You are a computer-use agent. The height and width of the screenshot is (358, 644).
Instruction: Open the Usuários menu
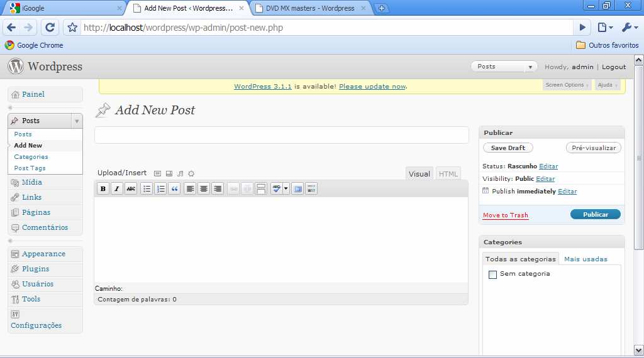[x=38, y=284]
